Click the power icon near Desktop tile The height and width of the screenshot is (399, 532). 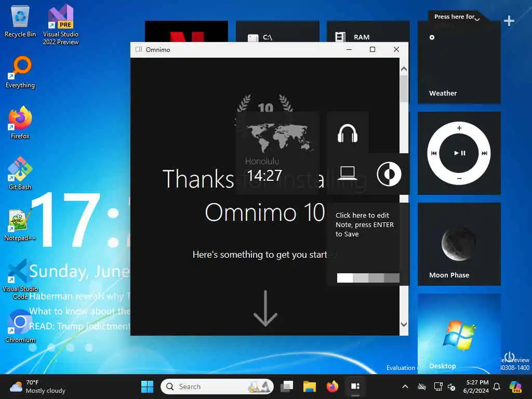[x=509, y=357]
